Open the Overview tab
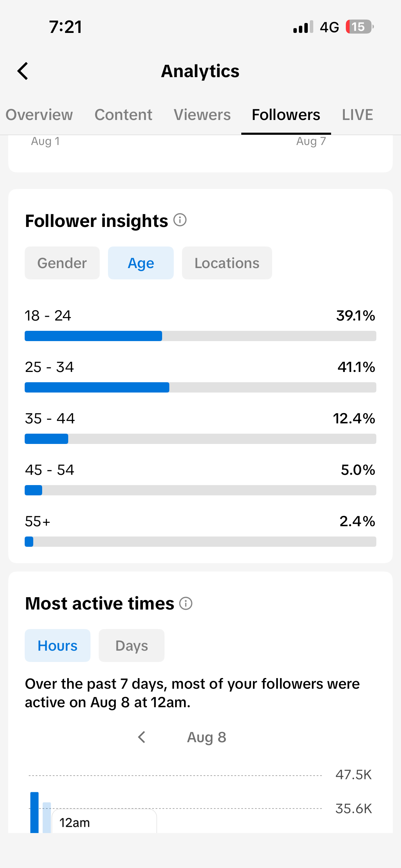The image size is (401, 868). tap(39, 114)
